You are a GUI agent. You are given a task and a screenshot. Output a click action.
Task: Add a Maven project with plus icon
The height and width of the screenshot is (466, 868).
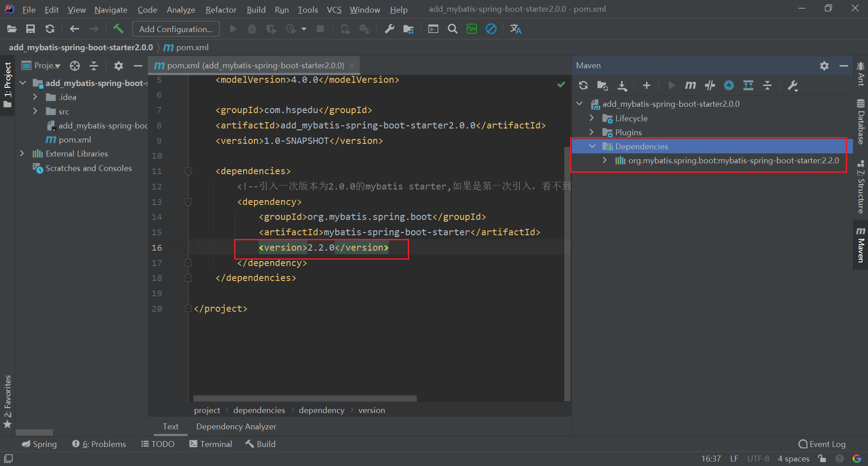pyautogui.click(x=646, y=86)
